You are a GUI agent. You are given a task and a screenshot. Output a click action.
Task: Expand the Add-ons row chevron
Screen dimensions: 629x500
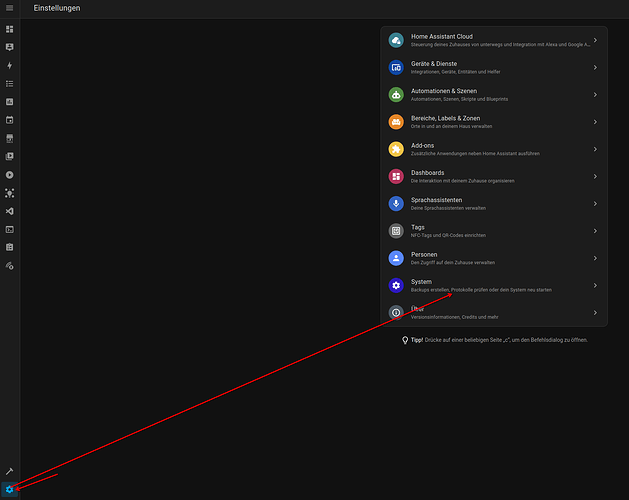pos(595,149)
